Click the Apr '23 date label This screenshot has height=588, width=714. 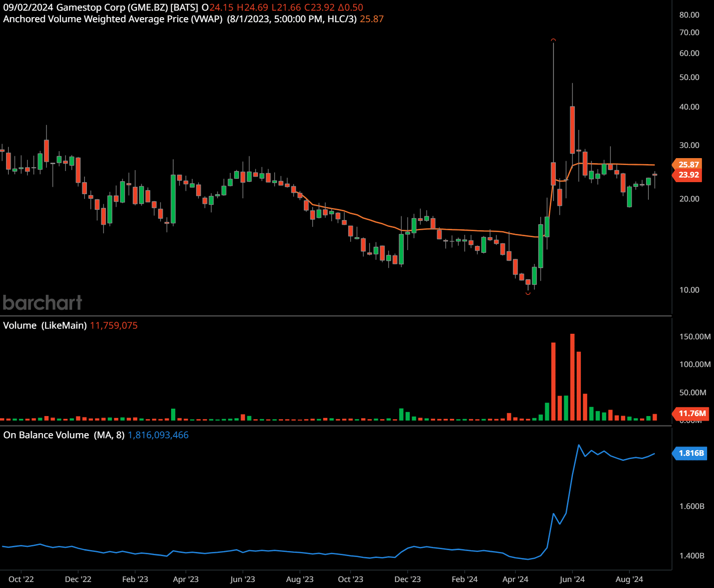pos(185,579)
